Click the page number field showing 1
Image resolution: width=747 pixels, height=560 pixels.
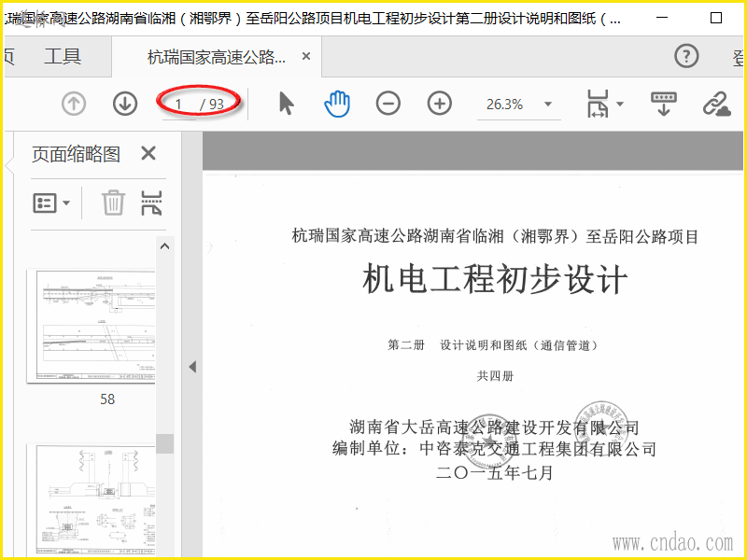pos(179,104)
